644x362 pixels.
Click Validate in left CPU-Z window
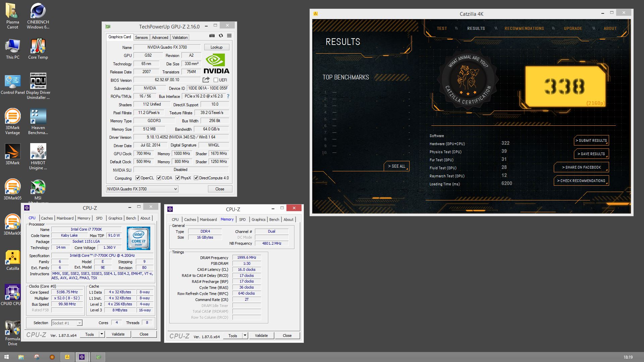click(x=118, y=334)
